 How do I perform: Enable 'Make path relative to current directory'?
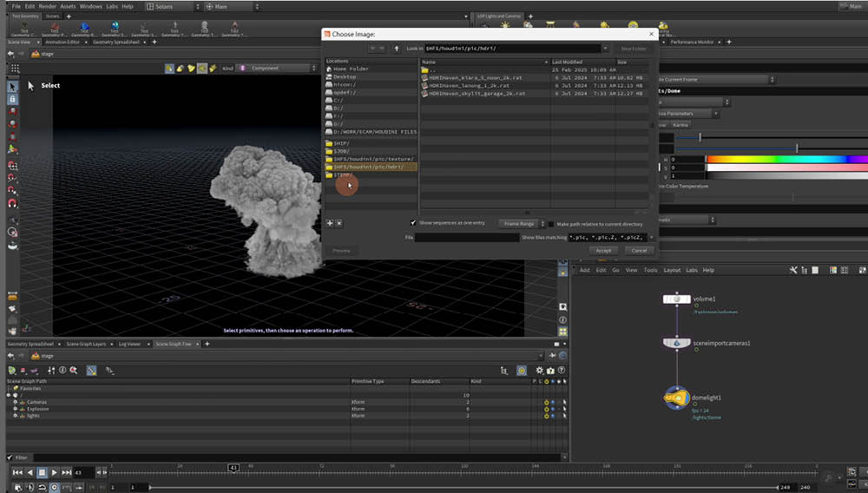pyautogui.click(x=551, y=224)
